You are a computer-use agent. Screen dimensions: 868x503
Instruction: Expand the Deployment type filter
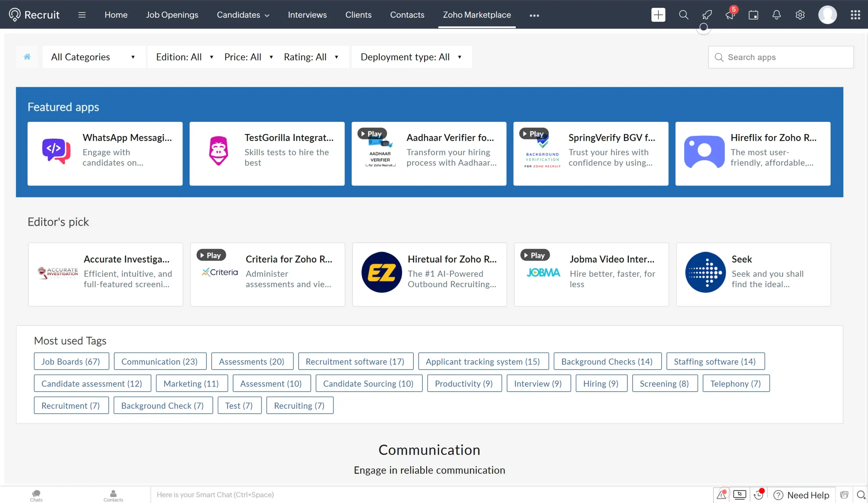click(412, 57)
